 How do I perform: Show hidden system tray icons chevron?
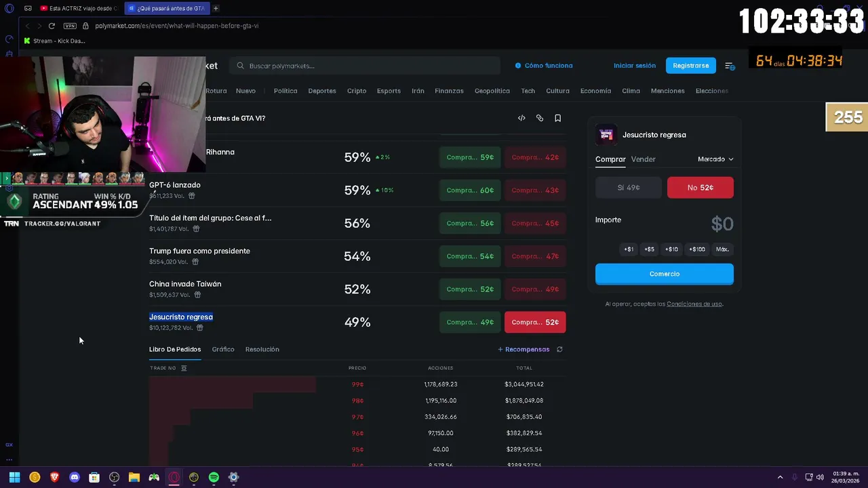780,477
